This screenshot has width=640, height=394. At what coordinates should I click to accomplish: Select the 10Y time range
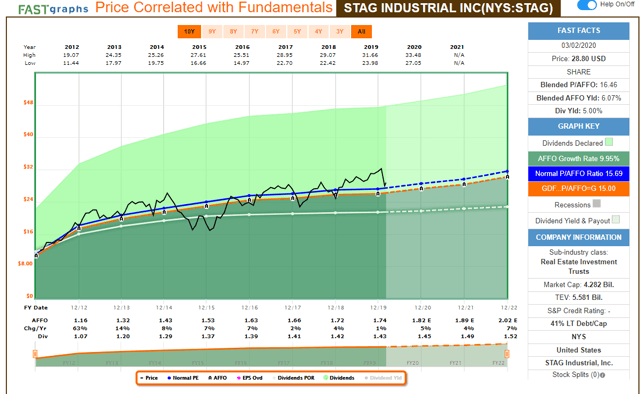click(x=189, y=31)
